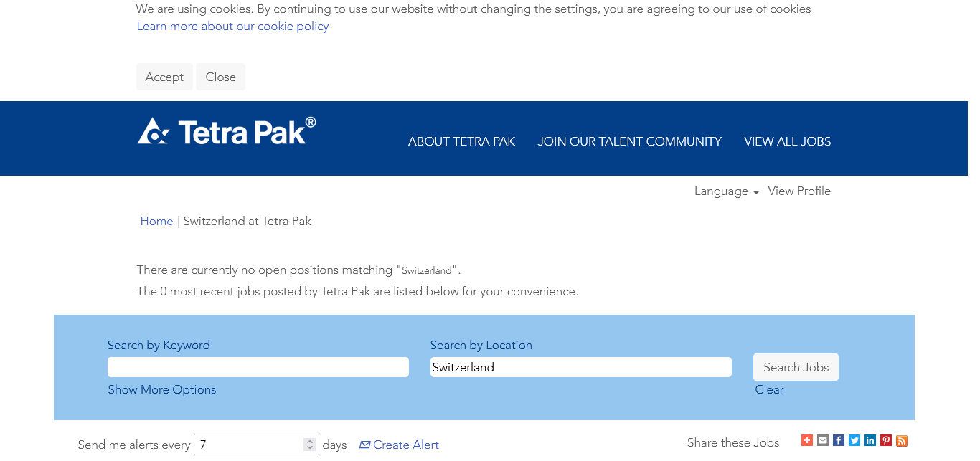Share these jobs on Twitter
This screenshot has height=461, width=980.
click(x=854, y=441)
